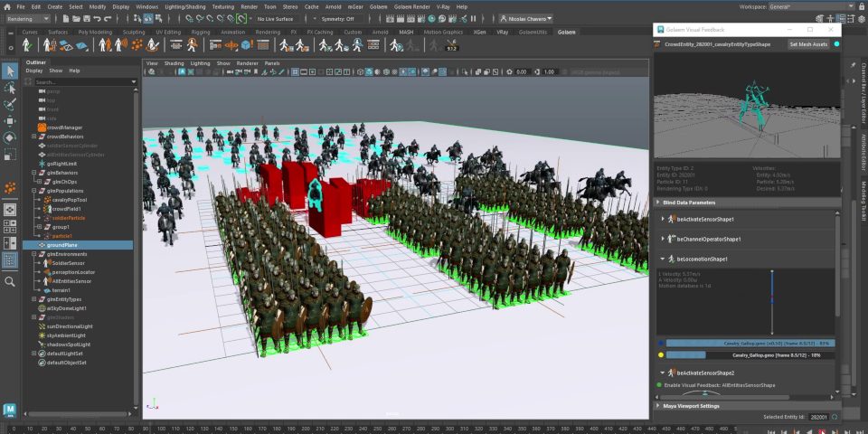868x434 pixels.
Task: Click the Magnifier search icon in the left toolbox
Action: tap(10, 281)
